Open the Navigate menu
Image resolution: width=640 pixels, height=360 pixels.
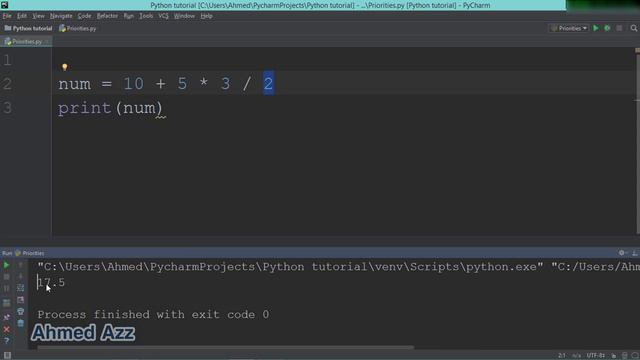point(61,16)
